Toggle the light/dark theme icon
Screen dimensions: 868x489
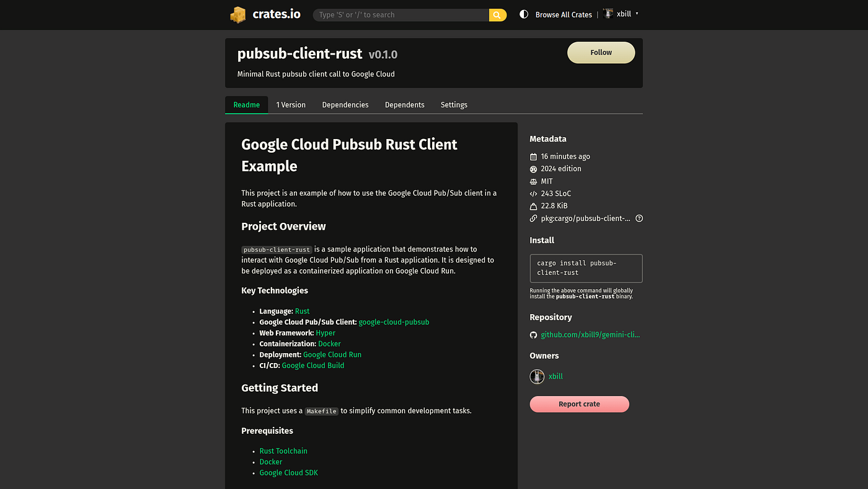[524, 14]
